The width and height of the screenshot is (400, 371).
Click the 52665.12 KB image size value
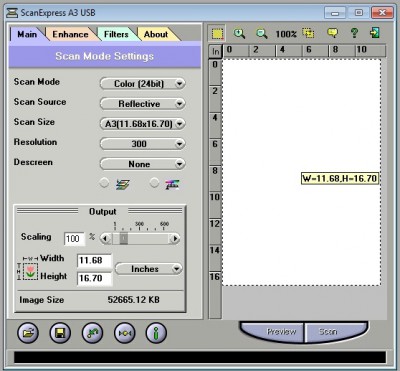133,300
